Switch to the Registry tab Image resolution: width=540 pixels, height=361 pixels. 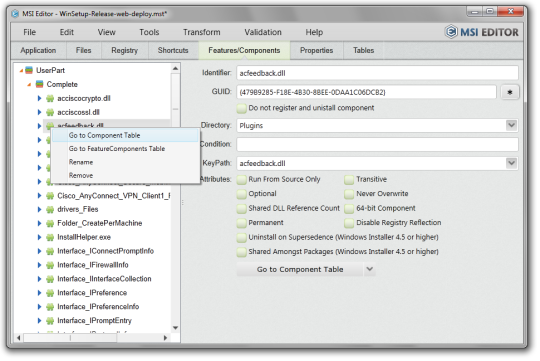(x=125, y=51)
